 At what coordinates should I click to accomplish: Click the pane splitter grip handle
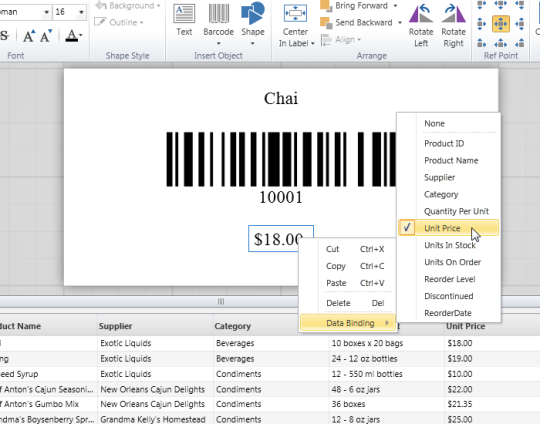pyautogui.click(x=221, y=302)
